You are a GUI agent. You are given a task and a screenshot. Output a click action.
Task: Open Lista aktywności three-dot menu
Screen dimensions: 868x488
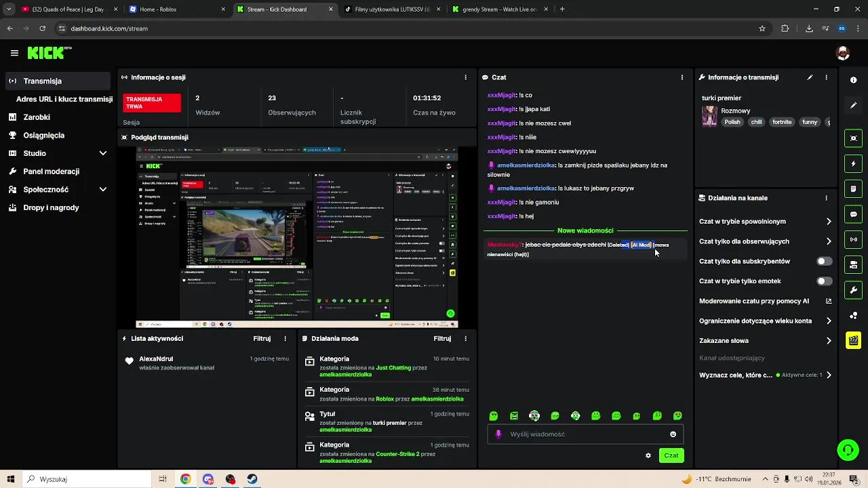click(285, 338)
